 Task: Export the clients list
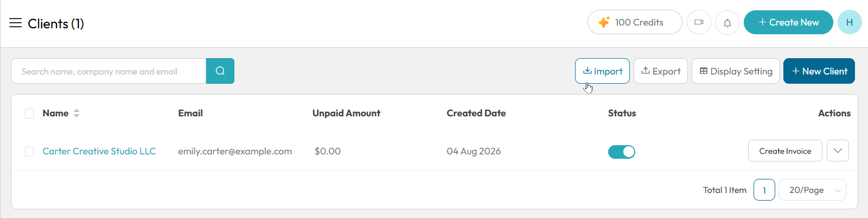point(661,71)
